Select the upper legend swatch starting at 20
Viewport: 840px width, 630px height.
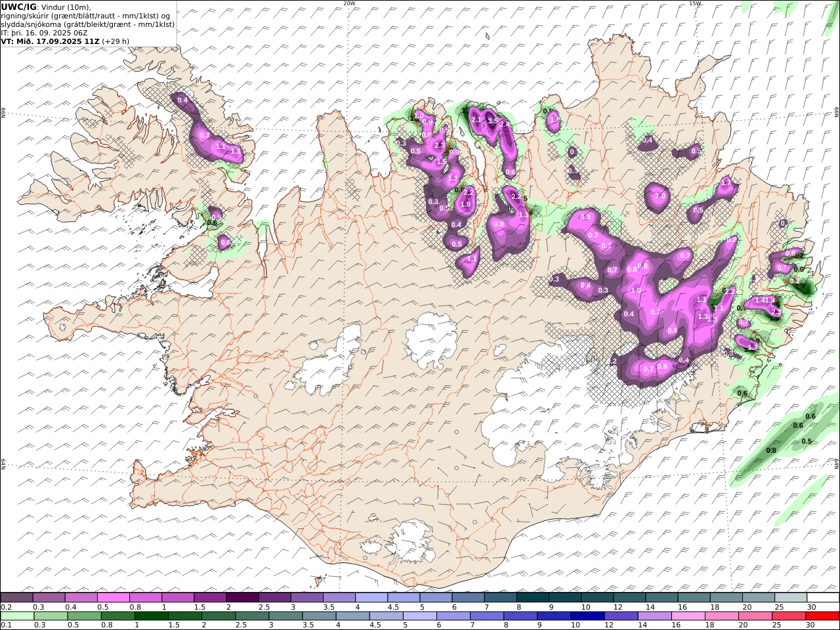[x=759, y=598]
